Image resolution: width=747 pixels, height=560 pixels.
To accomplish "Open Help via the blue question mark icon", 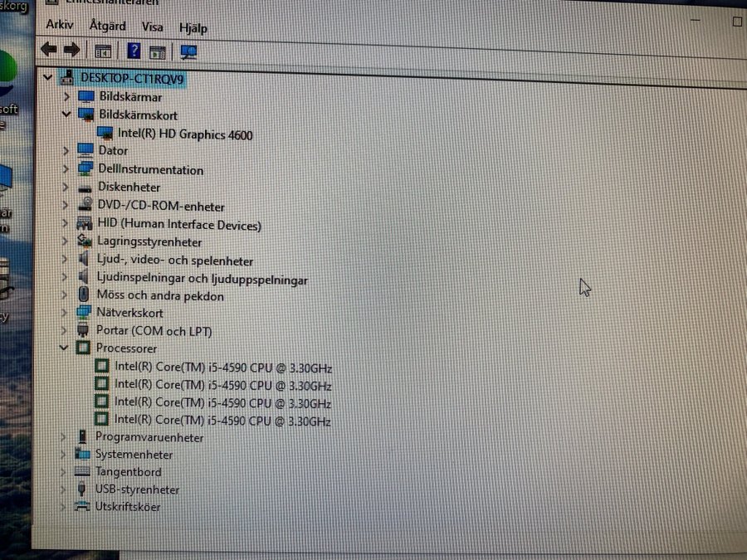I will tap(134, 51).
